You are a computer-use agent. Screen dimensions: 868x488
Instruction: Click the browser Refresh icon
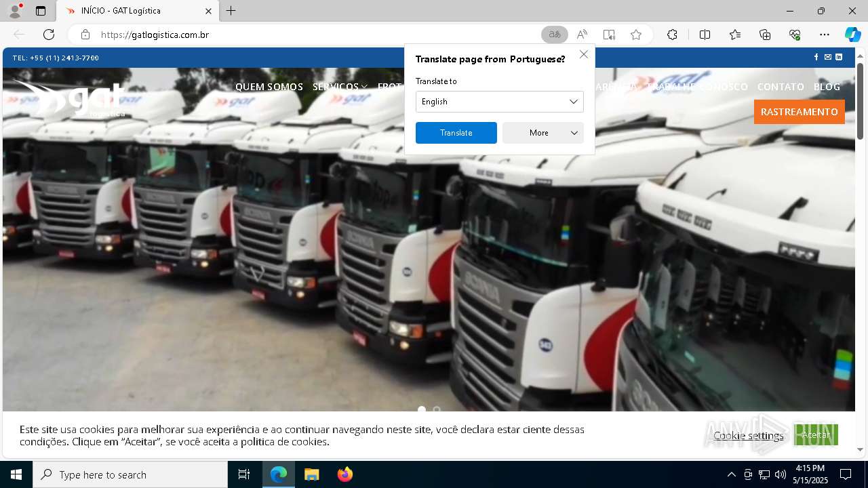pyautogui.click(x=49, y=35)
